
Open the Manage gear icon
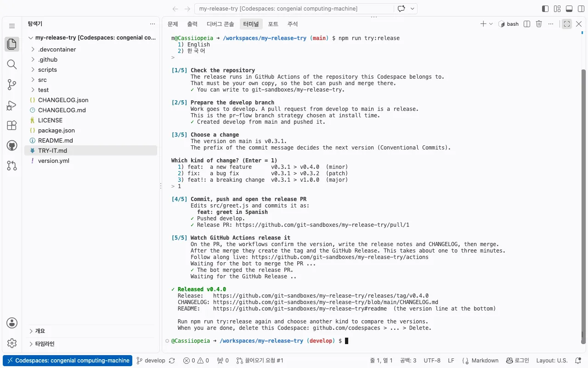(x=12, y=343)
